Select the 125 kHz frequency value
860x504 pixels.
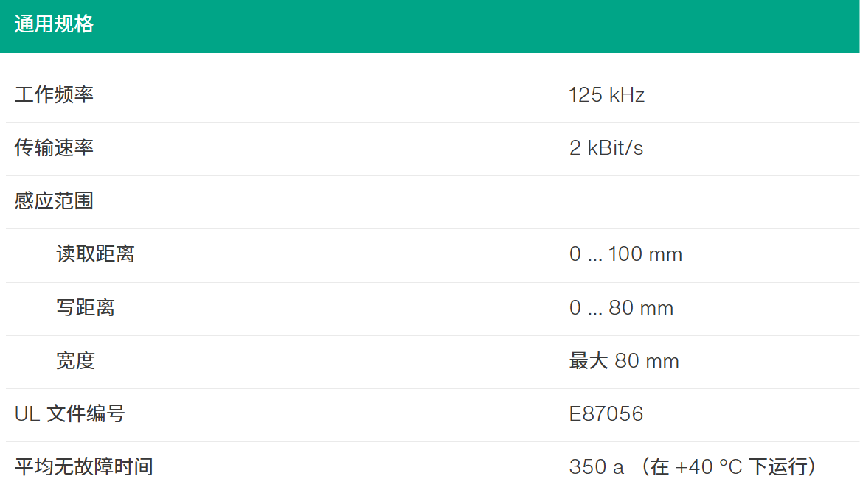tap(606, 95)
